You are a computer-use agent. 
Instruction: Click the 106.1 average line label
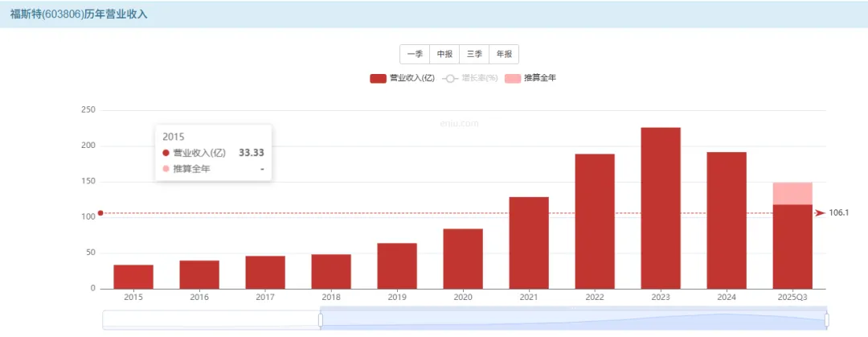[x=839, y=213]
